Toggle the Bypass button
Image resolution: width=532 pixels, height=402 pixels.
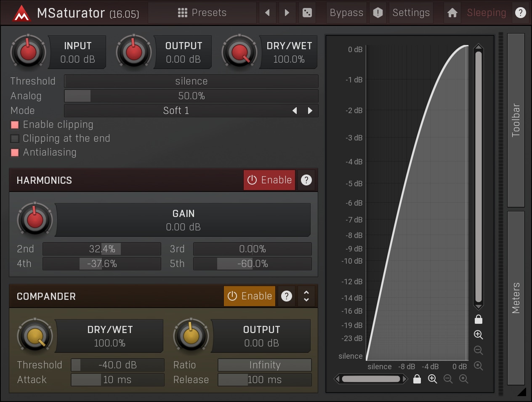pyautogui.click(x=346, y=13)
